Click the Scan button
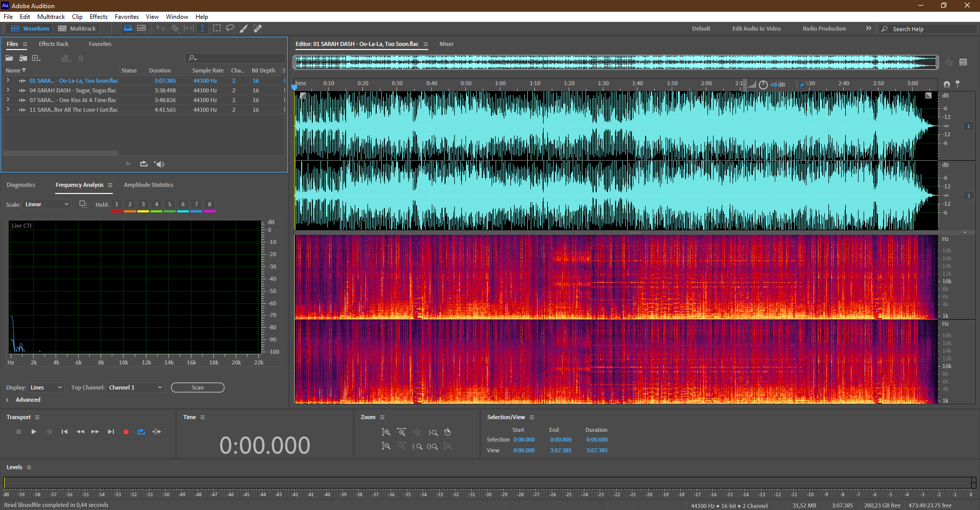This screenshot has width=980, height=510. tap(198, 387)
